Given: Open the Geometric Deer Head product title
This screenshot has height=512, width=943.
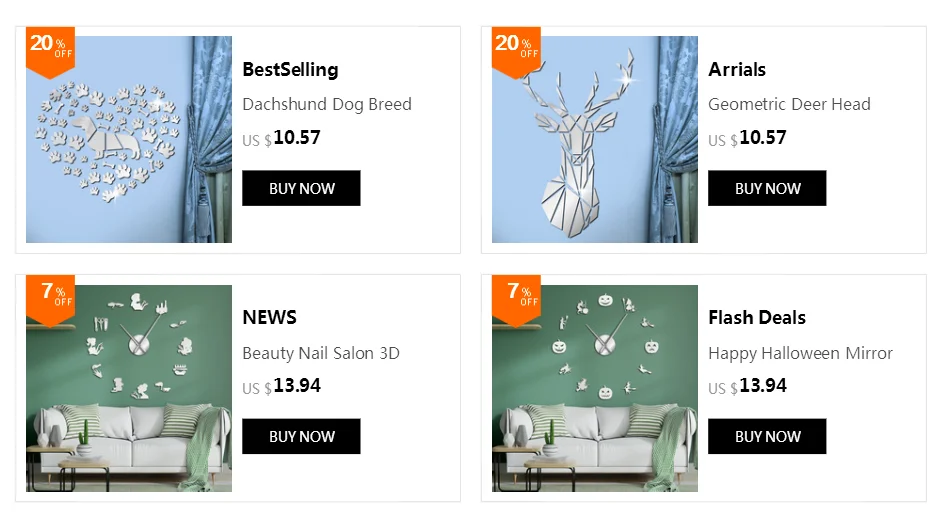Looking at the screenshot, I should coord(789,105).
